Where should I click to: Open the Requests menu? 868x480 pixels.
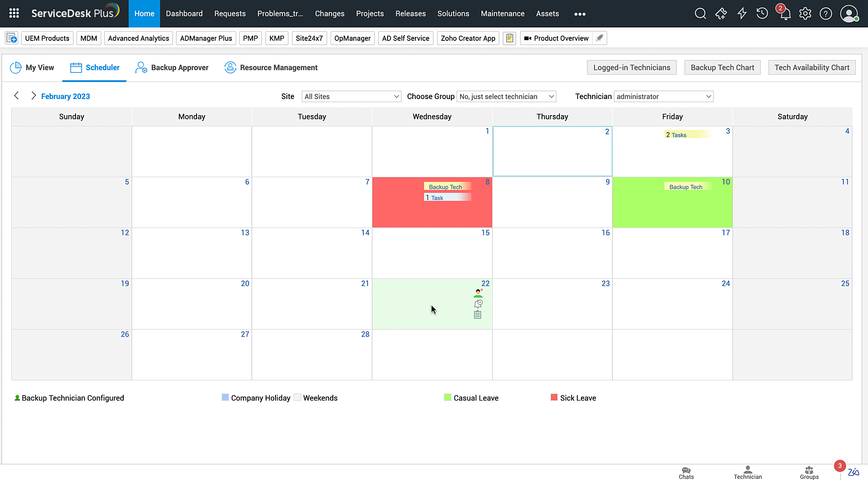[x=230, y=13]
